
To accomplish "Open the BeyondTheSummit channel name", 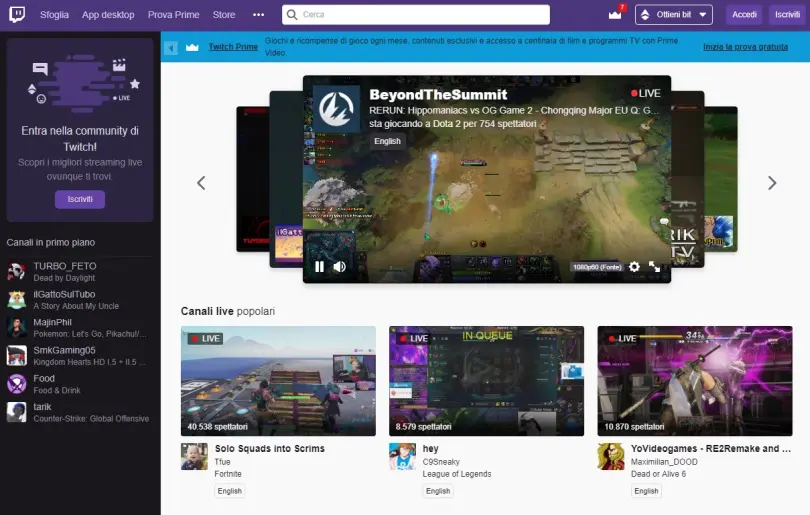I will [x=438, y=95].
